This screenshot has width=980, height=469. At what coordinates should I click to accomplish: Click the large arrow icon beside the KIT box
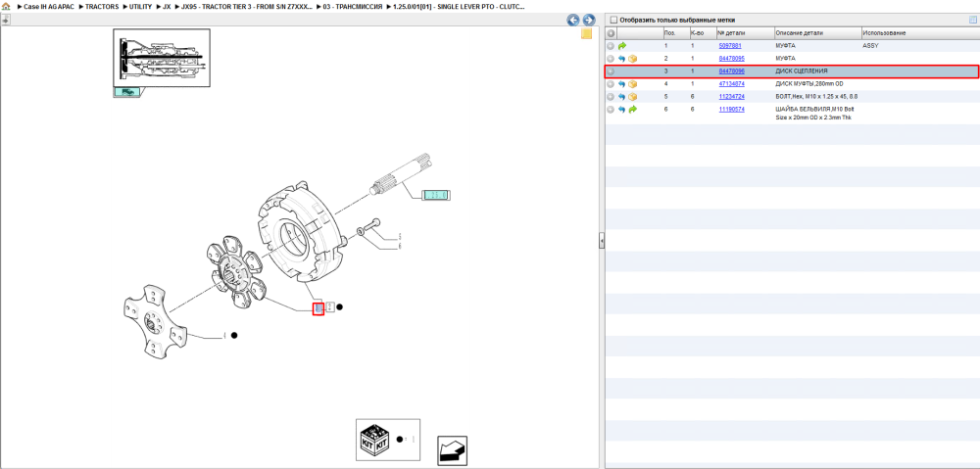tap(452, 450)
